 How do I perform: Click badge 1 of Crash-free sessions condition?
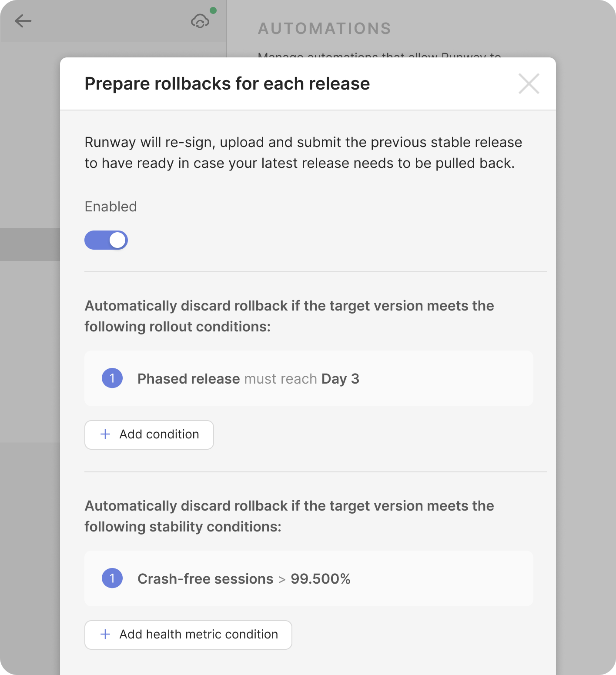click(112, 578)
